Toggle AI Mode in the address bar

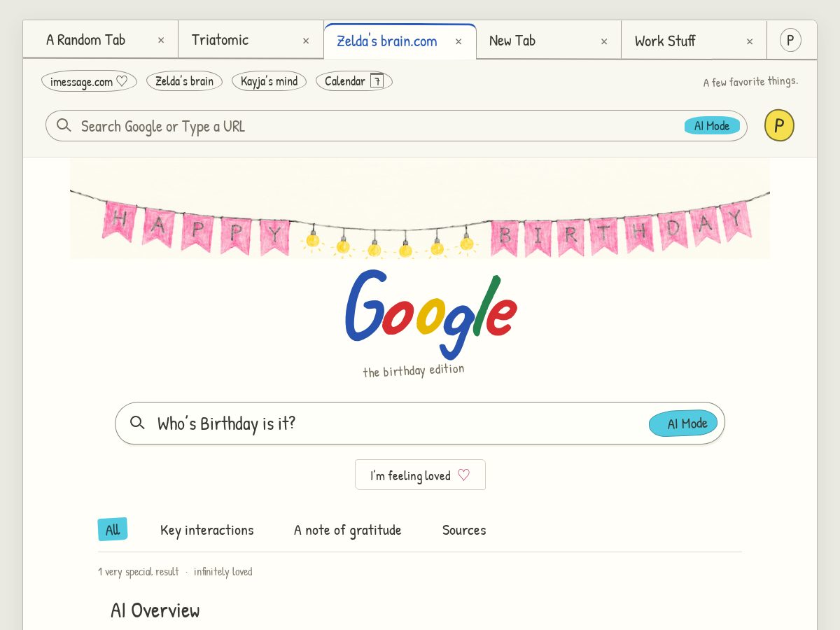click(712, 126)
